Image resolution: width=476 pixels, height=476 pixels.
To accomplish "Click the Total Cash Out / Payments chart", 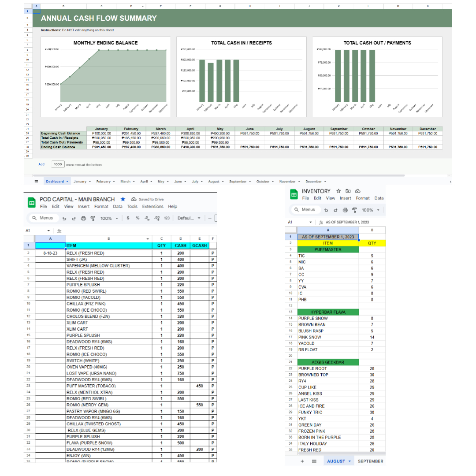I will (x=377, y=77).
